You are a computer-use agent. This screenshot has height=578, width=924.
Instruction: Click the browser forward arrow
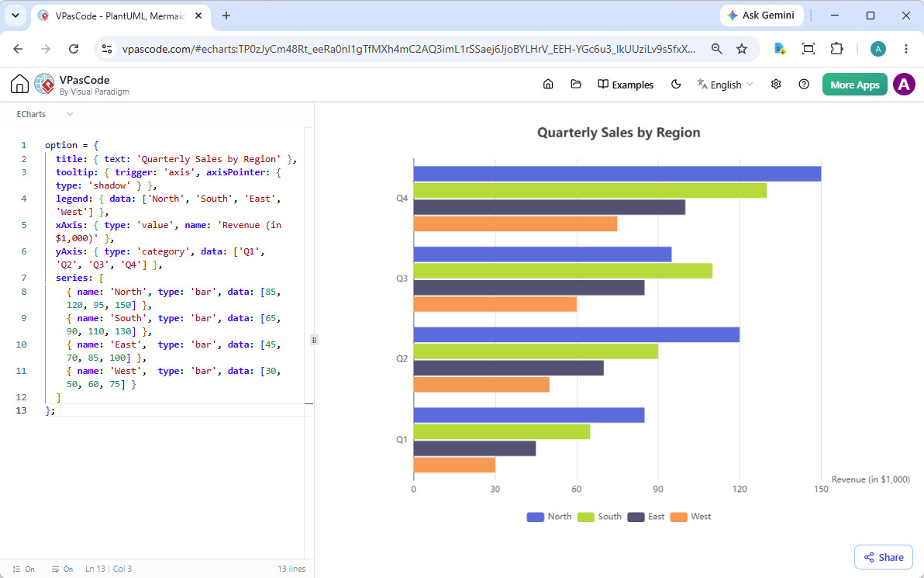coord(46,49)
